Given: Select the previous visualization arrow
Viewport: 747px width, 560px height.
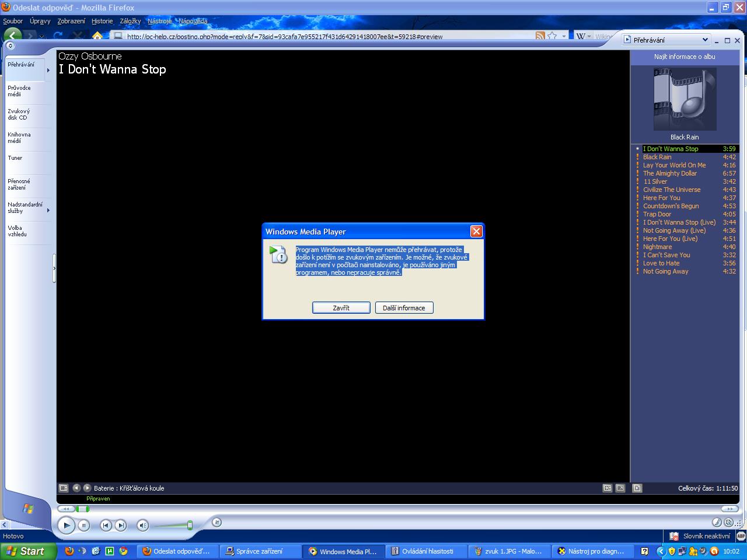Looking at the screenshot, I should (76, 488).
